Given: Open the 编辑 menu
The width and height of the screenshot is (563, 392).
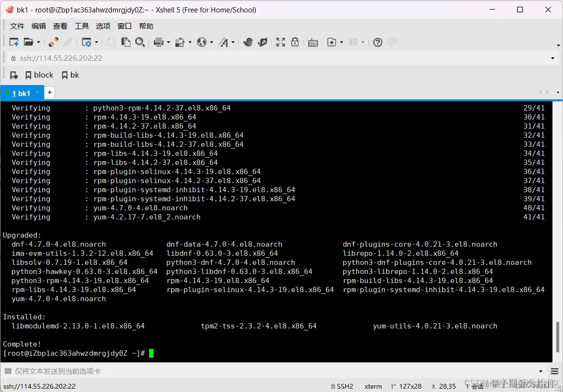Looking at the screenshot, I should click(x=39, y=26).
